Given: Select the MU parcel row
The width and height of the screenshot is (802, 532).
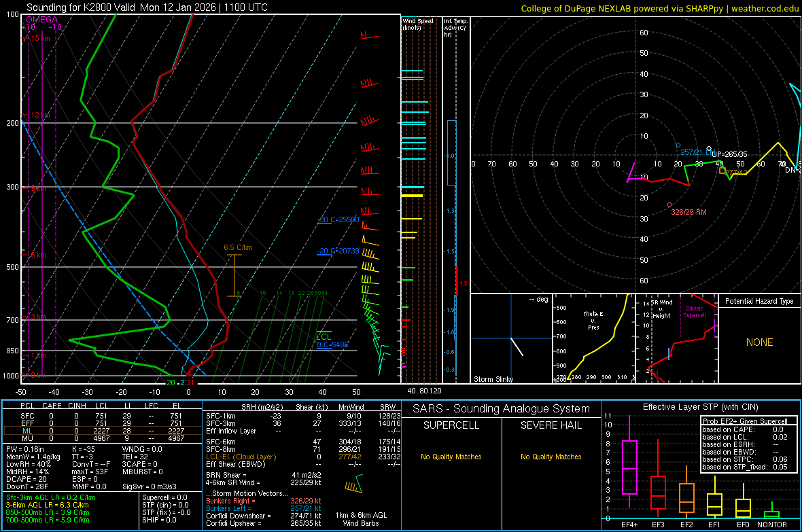Looking at the screenshot, I should coord(102,438).
